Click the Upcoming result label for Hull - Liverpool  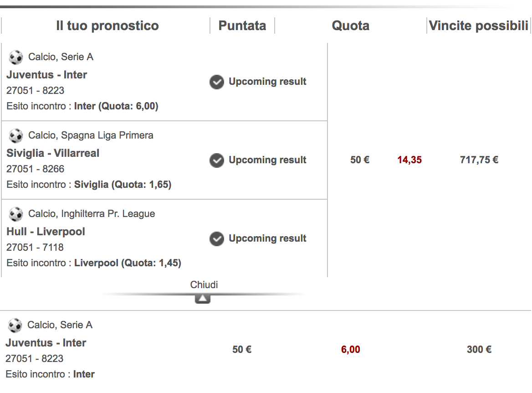(x=267, y=238)
